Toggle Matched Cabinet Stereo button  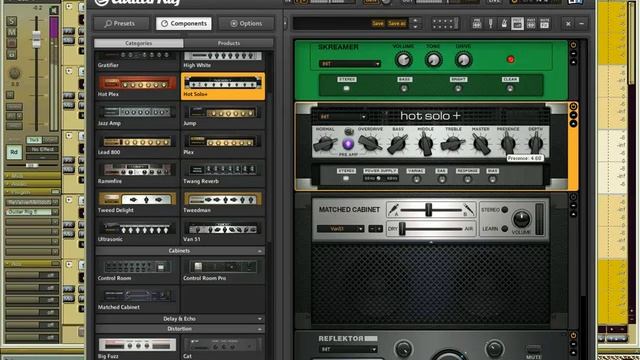[x=505, y=210]
